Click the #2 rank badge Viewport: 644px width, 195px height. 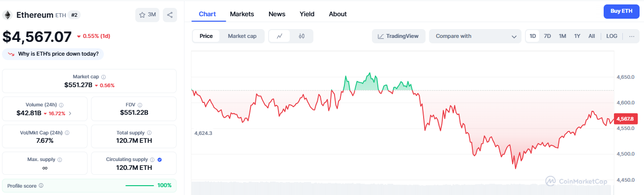75,15
